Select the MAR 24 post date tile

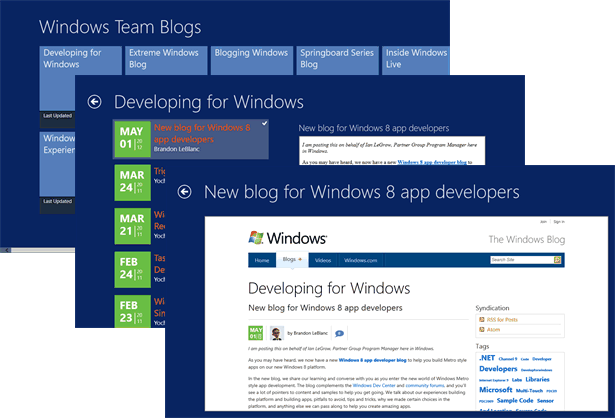click(133, 183)
